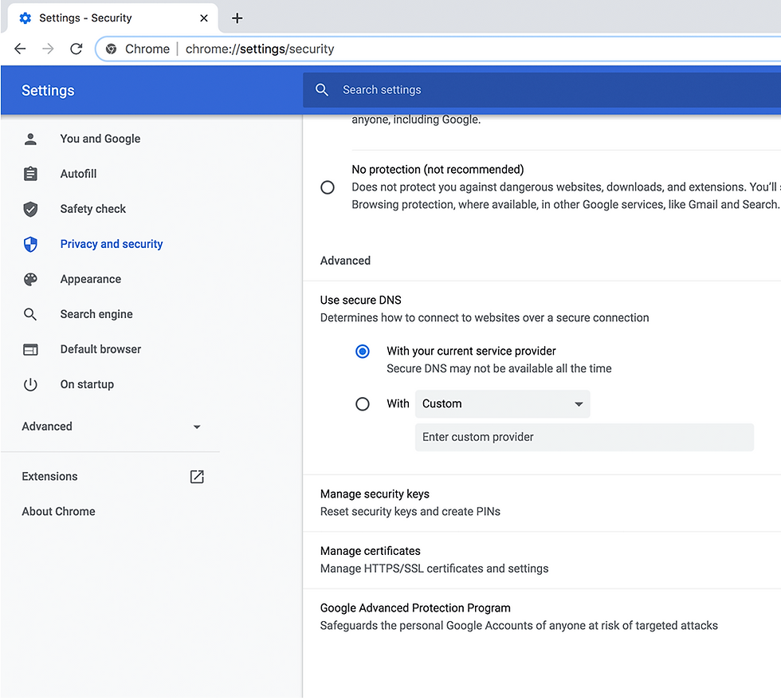Viewport: 781px width, 700px height.
Task: Open Privacy and security section
Action: (111, 244)
